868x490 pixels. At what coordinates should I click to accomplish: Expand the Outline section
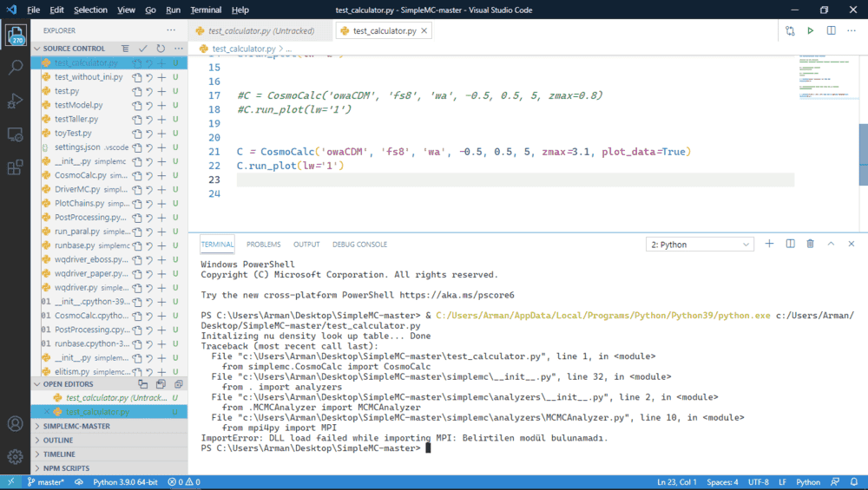coord(57,441)
